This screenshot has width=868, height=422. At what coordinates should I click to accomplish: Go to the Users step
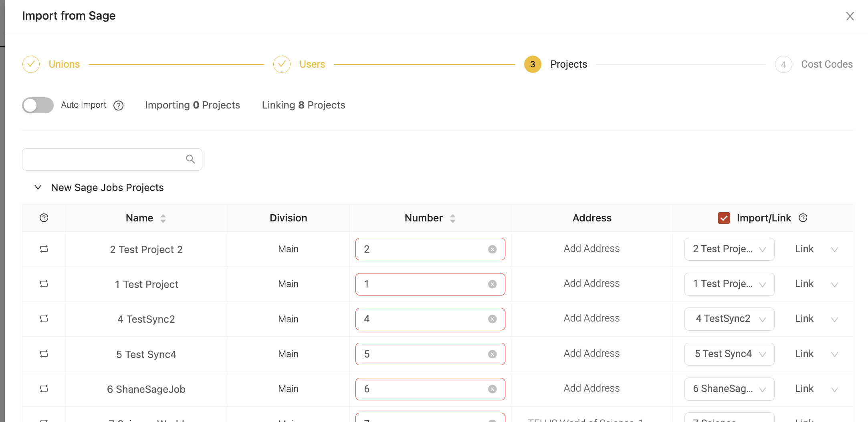tap(312, 64)
